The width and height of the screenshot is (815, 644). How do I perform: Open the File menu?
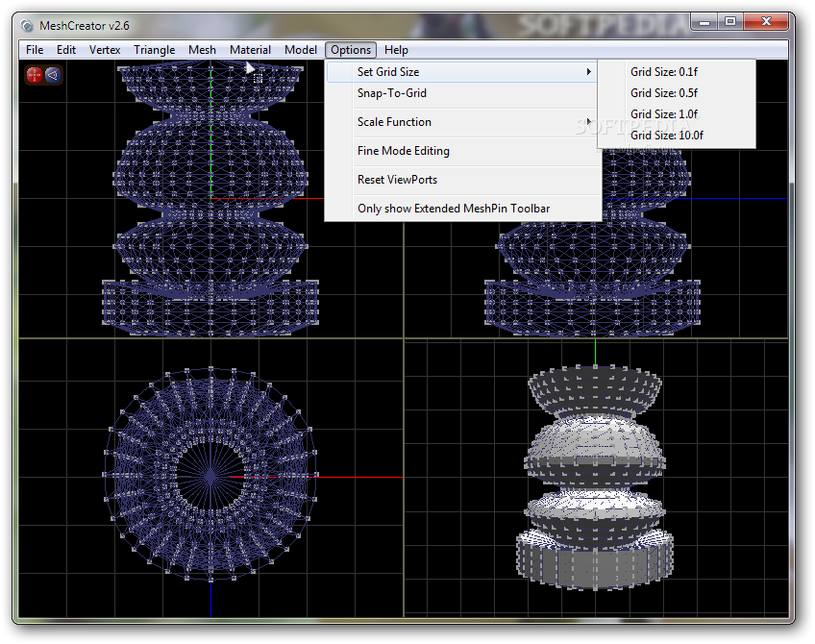click(35, 50)
